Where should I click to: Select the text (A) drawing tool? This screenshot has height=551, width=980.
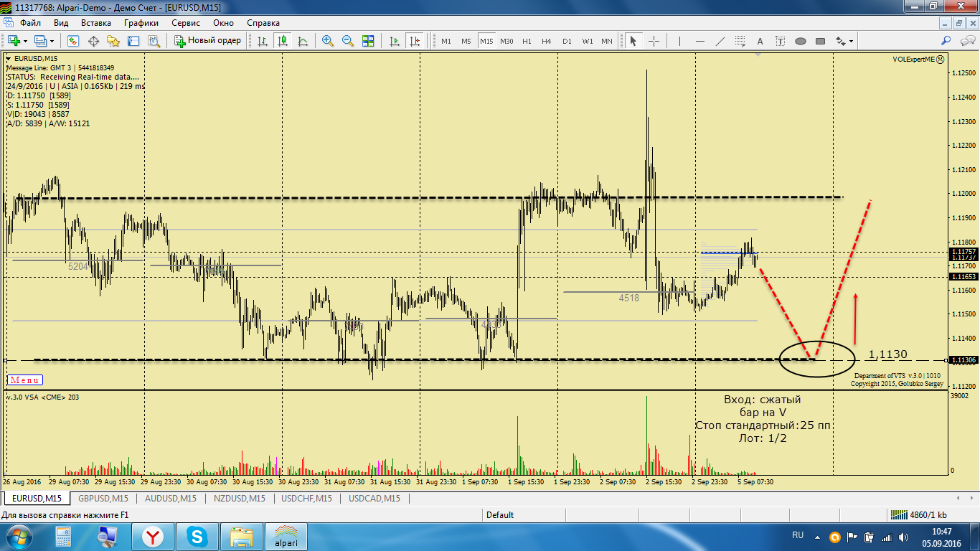click(760, 41)
